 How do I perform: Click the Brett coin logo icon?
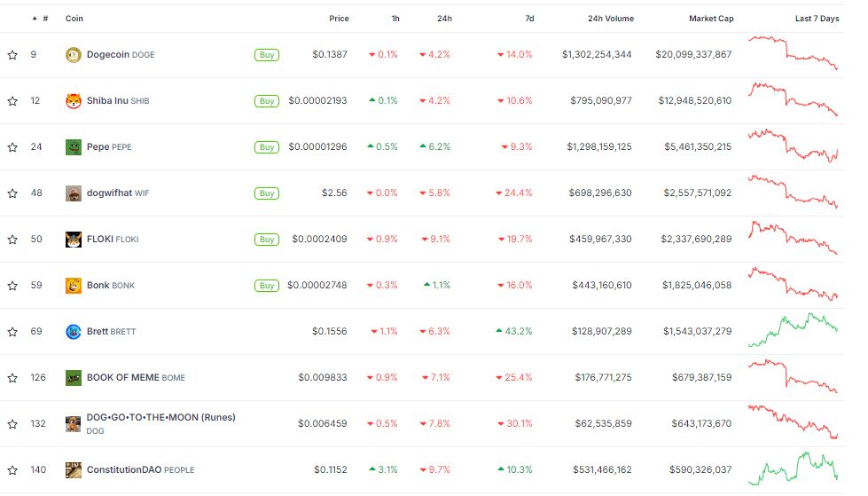[74, 332]
